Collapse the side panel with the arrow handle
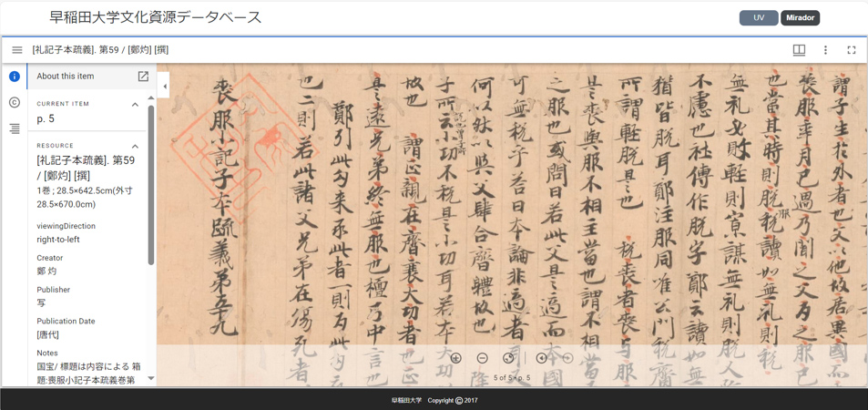The height and width of the screenshot is (410, 868). [x=164, y=87]
